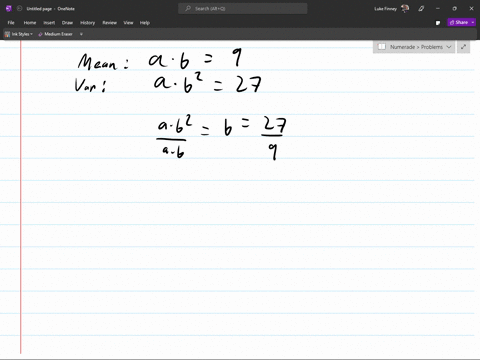
Task: Open the History tab
Action: point(87,23)
